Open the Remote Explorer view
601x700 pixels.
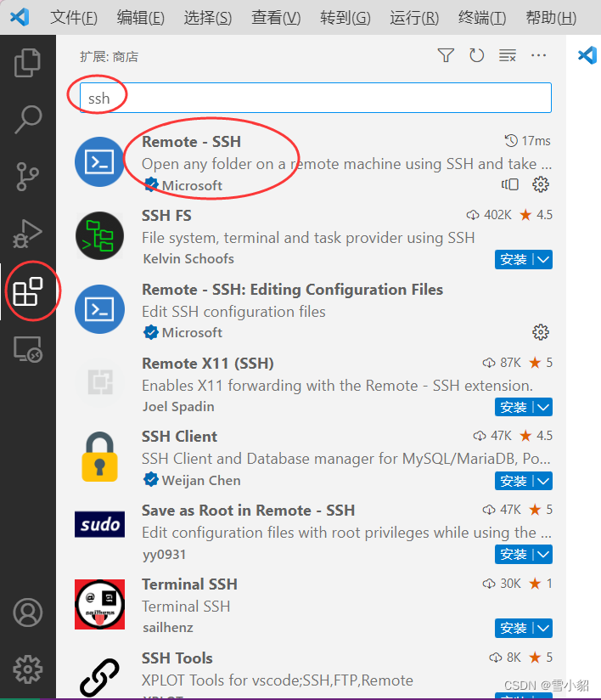click(x=28, y=349)
